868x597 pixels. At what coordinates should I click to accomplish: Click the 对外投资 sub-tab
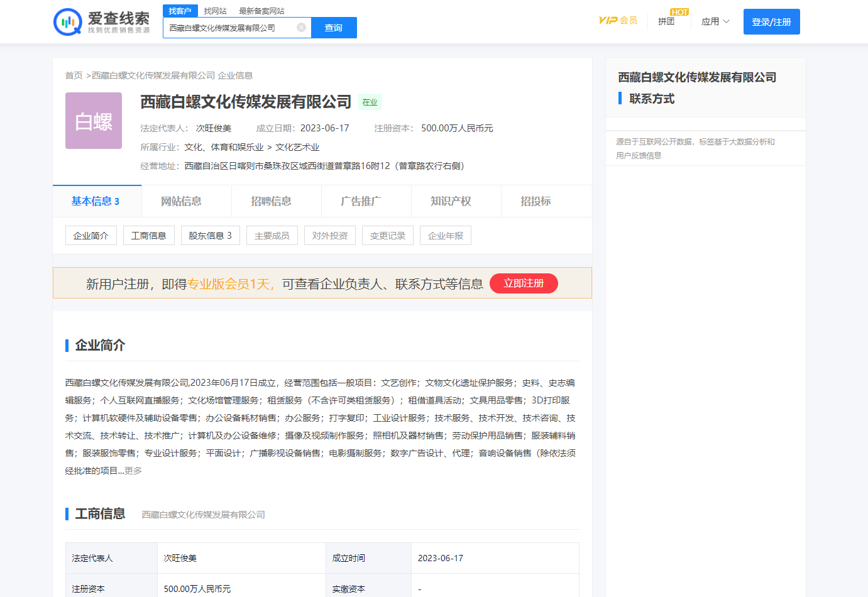pyautogui.click(x=330, y=236)
